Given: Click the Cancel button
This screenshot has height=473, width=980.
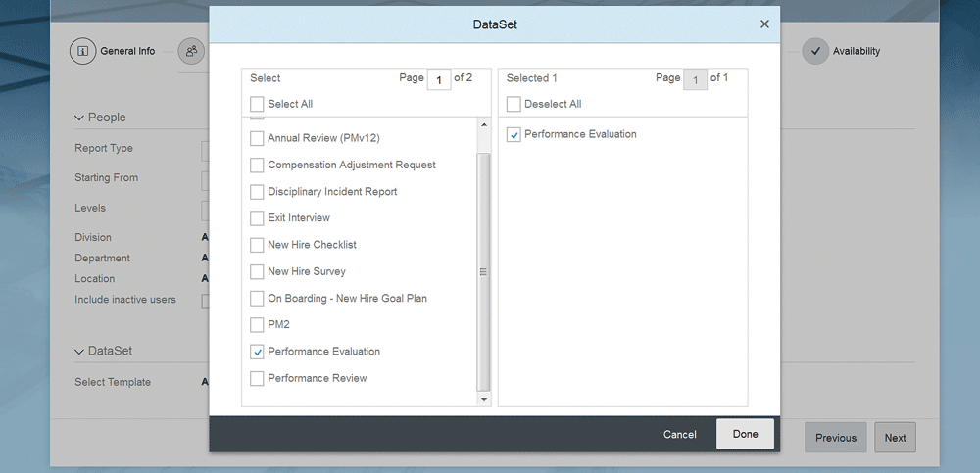Looking at the screenshot, I should tap(680, 434).
